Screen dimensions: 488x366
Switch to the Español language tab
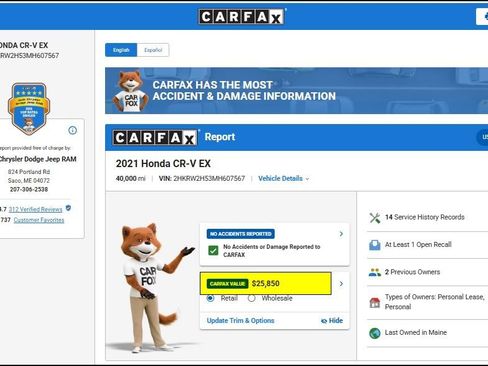pos(153,50)
